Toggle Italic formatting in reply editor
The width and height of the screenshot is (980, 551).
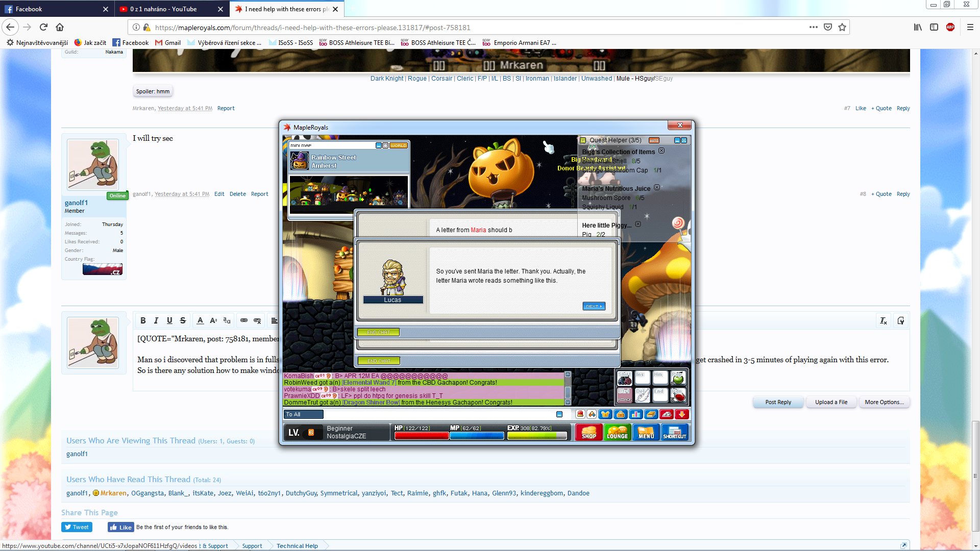[156, 320]
